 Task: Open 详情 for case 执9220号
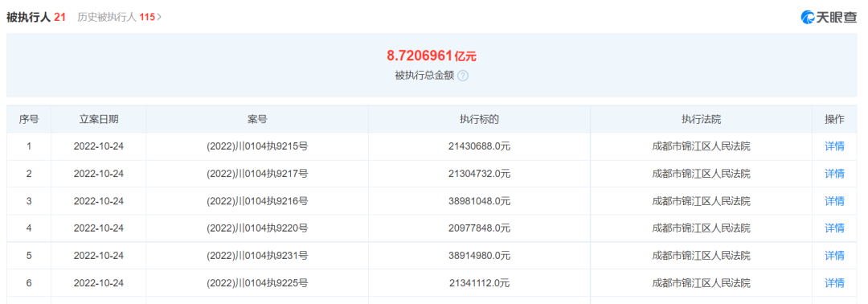(x=834, y=228)
